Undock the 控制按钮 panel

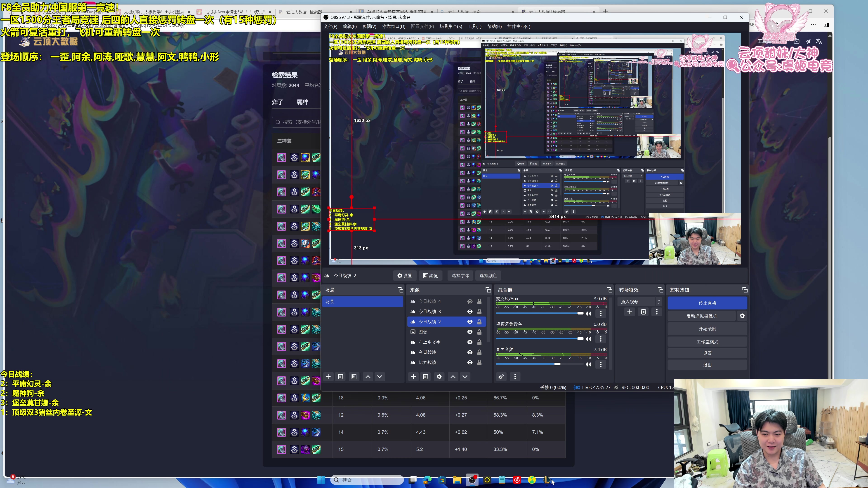click(745, 290)
